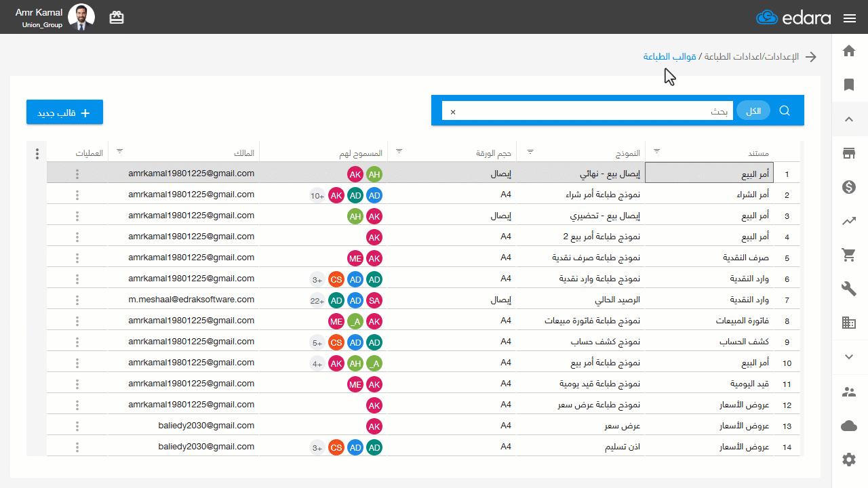Open filter for حجم الورقة column

pos(399,151)
